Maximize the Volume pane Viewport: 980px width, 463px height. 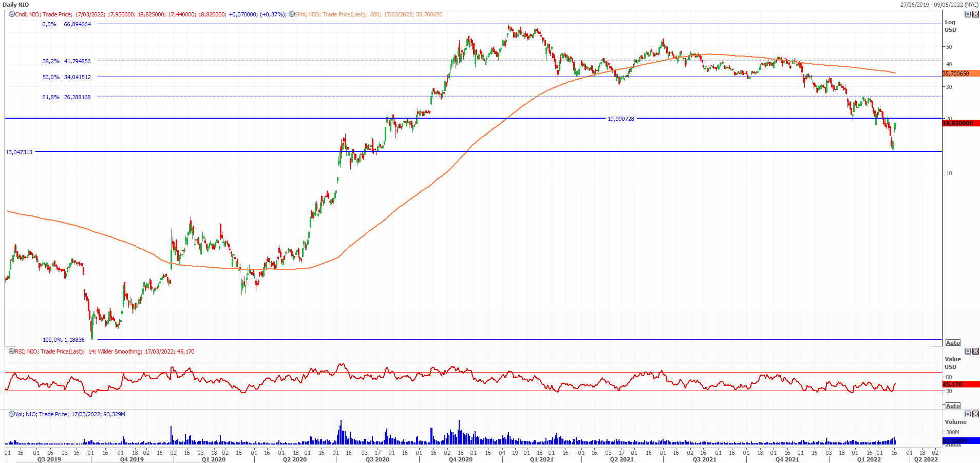click(968, 414)
